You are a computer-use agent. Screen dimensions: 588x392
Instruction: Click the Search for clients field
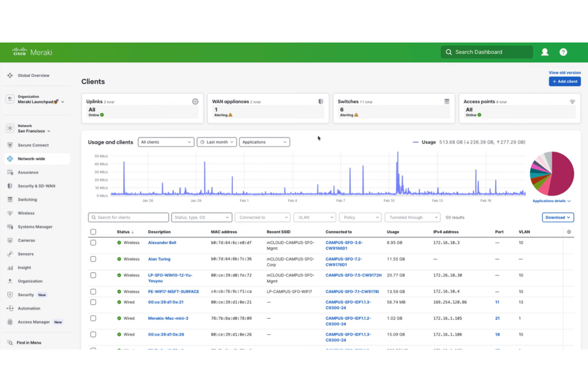[128, 218]
